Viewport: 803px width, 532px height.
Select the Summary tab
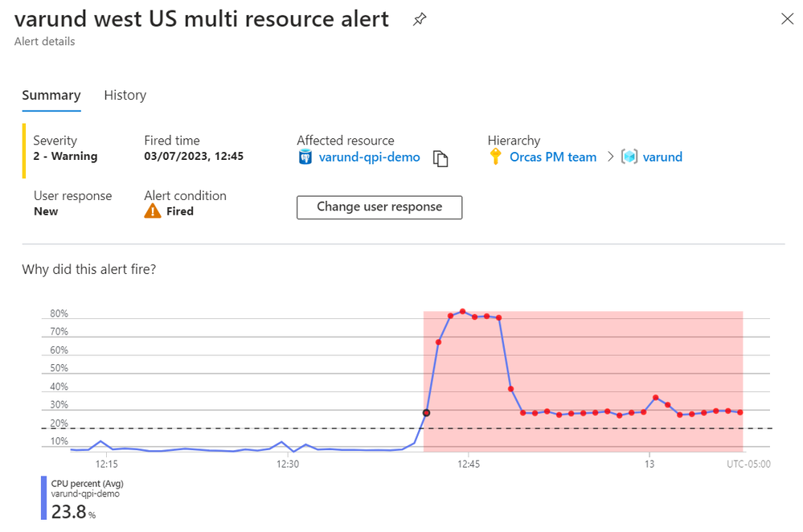[51, 95]
